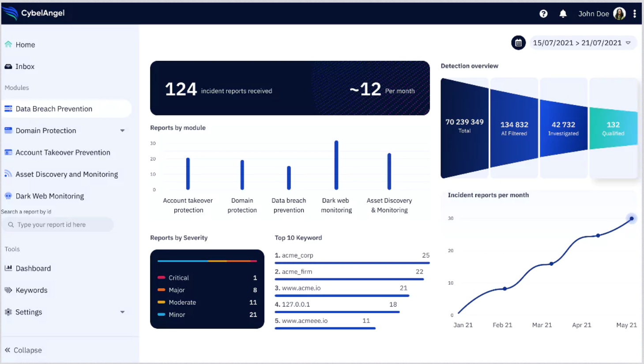Click the 124 incident reports received figure
The width and height of the screenshot is (644, 364).
tap(218, 90)
